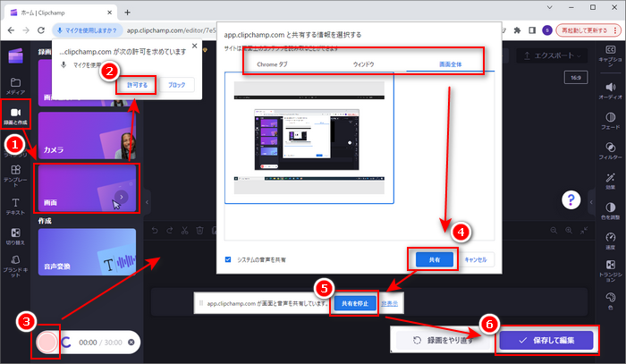Toggle システムの音声も共有 checkbox
This screenshot has width=626, height=364.
tap(228, 259)
